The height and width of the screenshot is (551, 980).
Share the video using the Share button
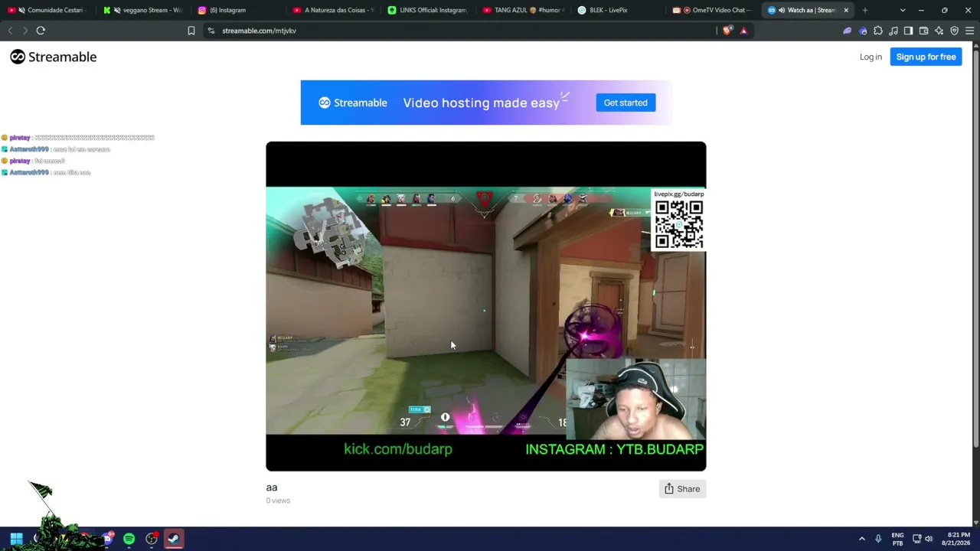682,489
